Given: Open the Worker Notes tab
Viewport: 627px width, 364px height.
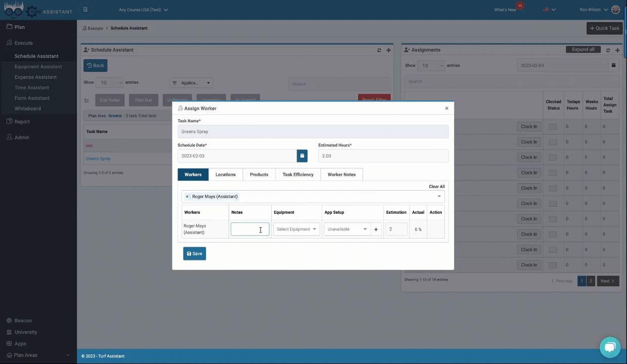Looking at the screenshot, I should [x=341, y=174].
